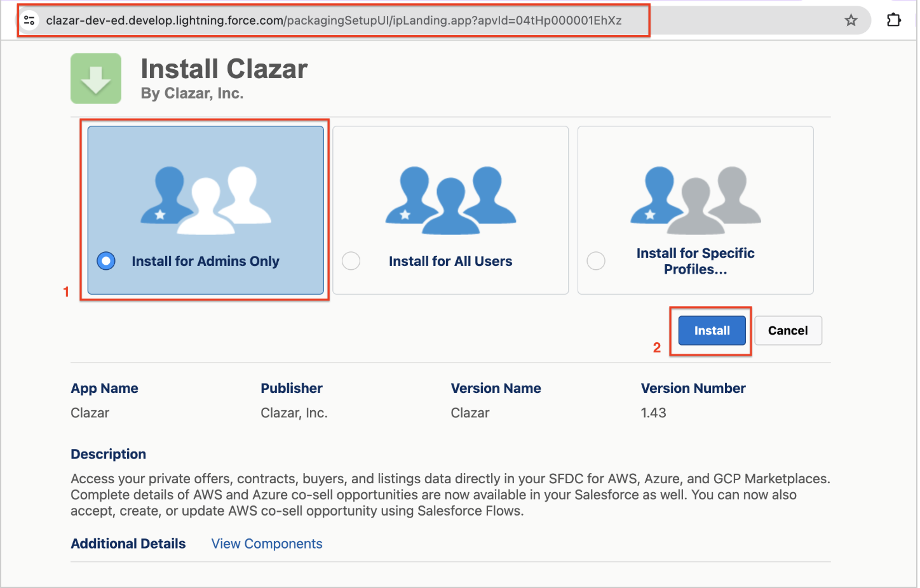Click the Specific Profiles people illustration

click(696, 200)
